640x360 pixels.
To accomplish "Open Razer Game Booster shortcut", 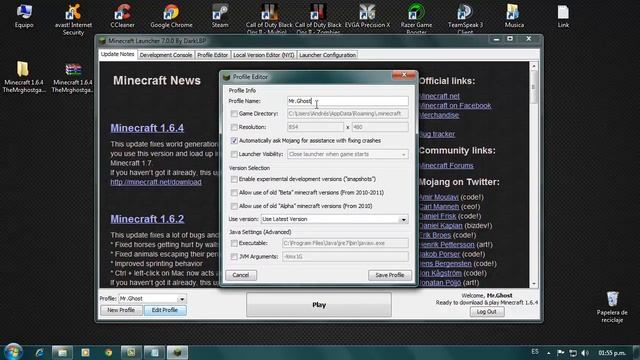I will point(416,19).
